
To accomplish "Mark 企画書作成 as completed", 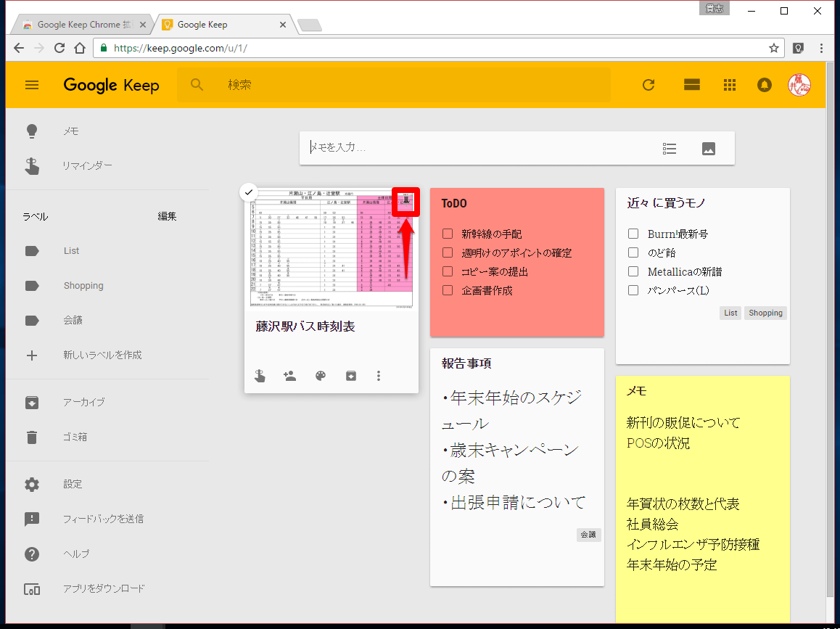I will (449, 289).
